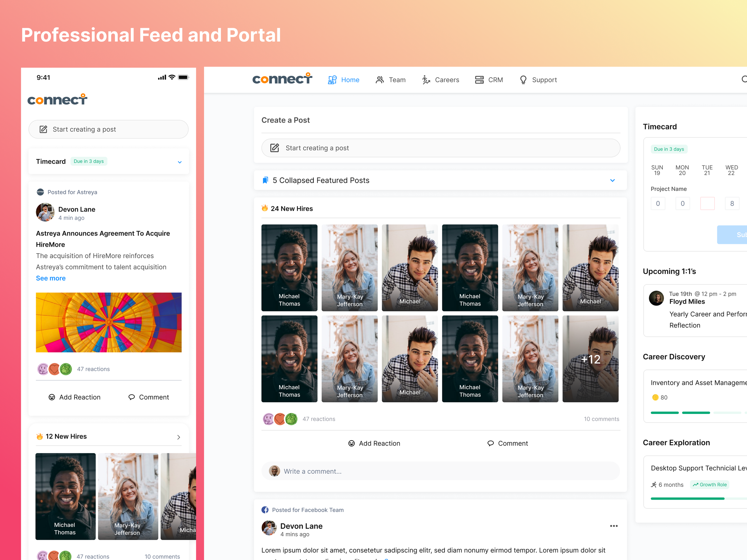Click the Support lightbulb icon
Image resolution: width=747 pixels, height=560 pixels.
523,80
